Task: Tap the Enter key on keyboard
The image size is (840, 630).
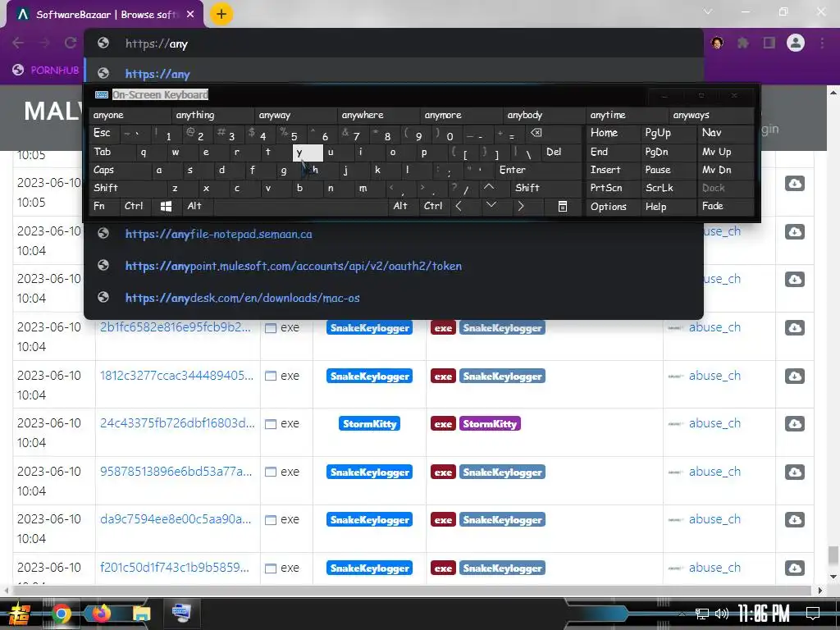Action: (x=537, y=170)
